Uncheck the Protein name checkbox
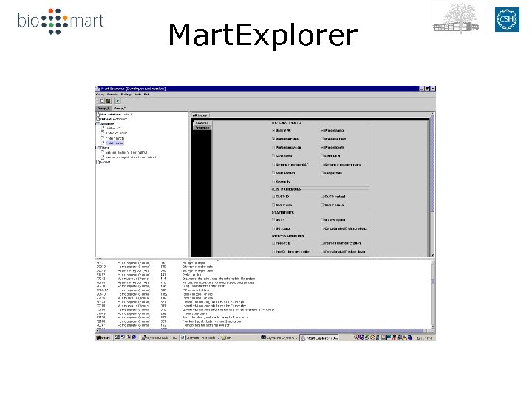The image size is (532, 399). coord(322,130)
